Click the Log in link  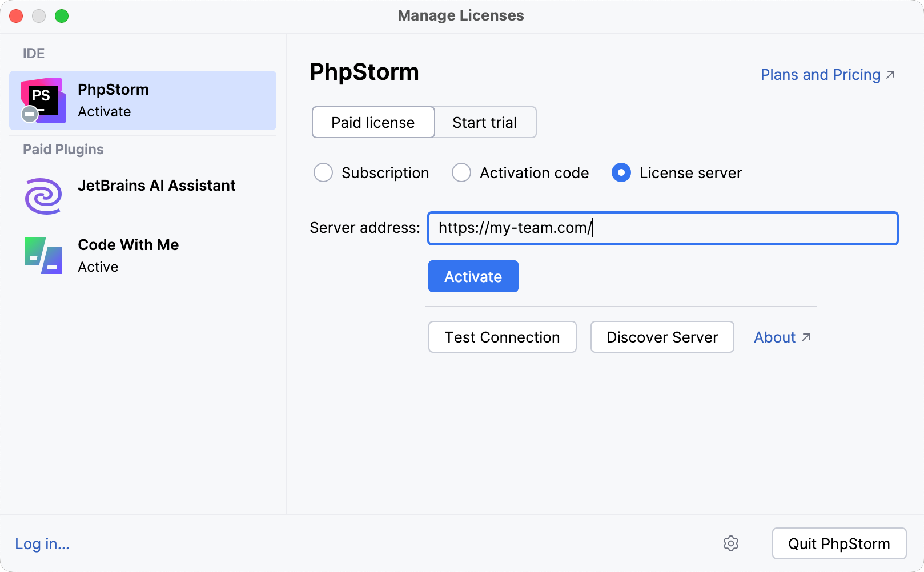tap(41, 543)
